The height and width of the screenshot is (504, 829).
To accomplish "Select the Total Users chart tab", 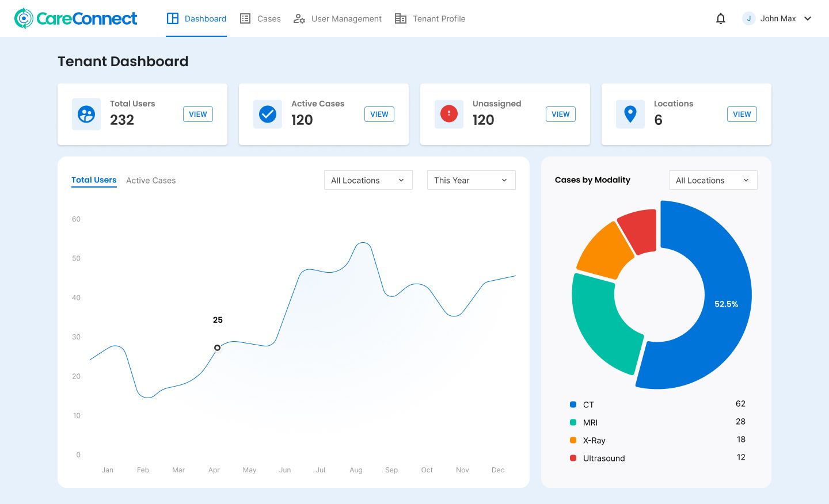I will click(x=94, y=180).
